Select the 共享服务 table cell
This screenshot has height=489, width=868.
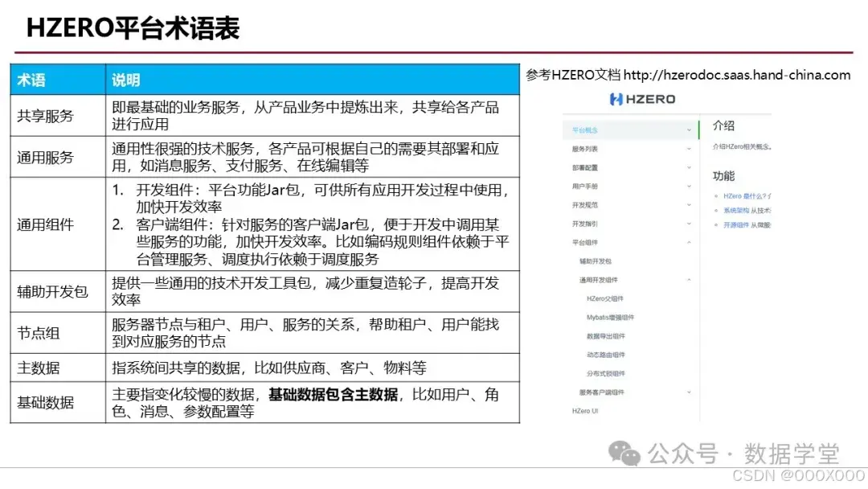[58, 116]
